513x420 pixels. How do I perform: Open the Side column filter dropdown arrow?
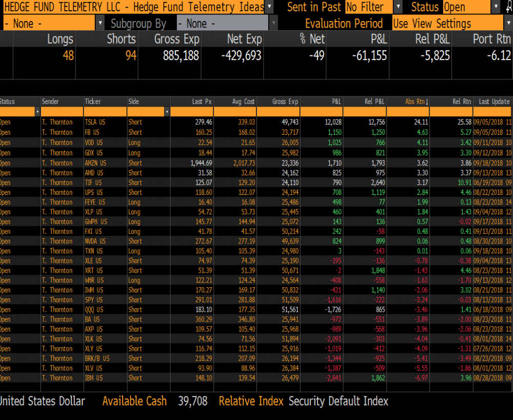point(167,112)
